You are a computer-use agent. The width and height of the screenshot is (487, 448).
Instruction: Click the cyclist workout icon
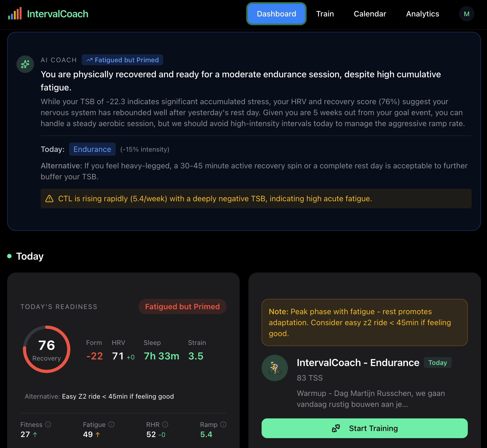point(275,368)
